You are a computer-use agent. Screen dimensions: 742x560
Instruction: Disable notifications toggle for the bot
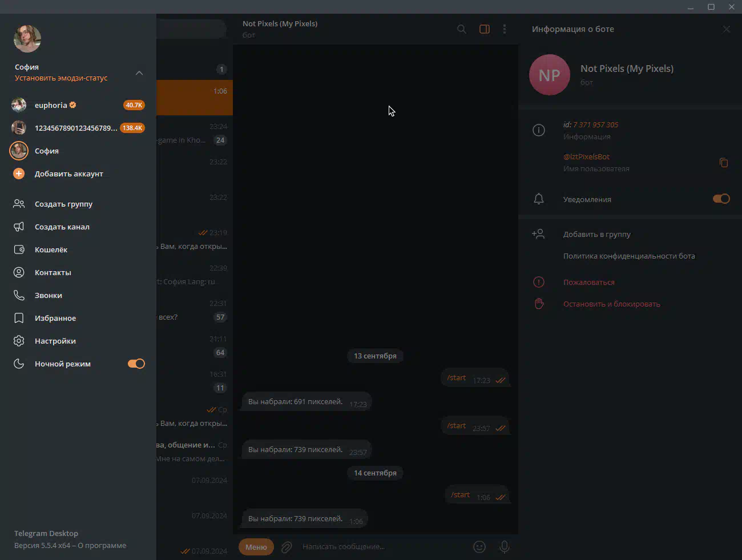pyautogui.click(x=721, y=199)
